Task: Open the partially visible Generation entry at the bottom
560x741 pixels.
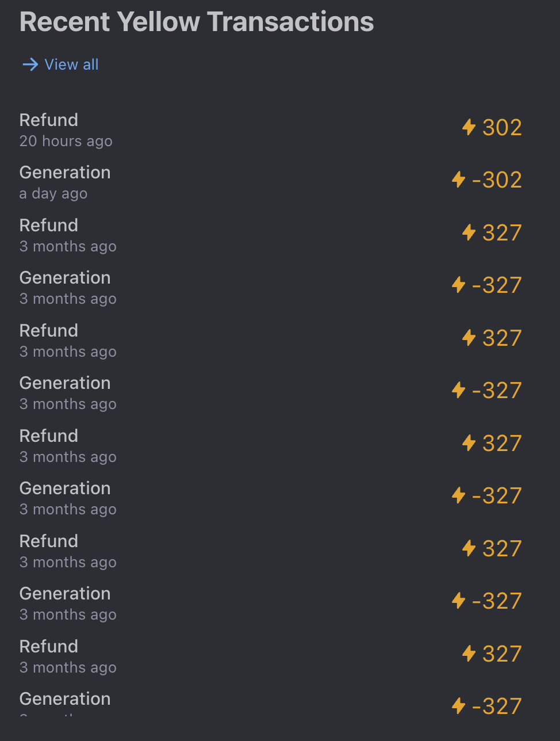Action: point(65,699)
